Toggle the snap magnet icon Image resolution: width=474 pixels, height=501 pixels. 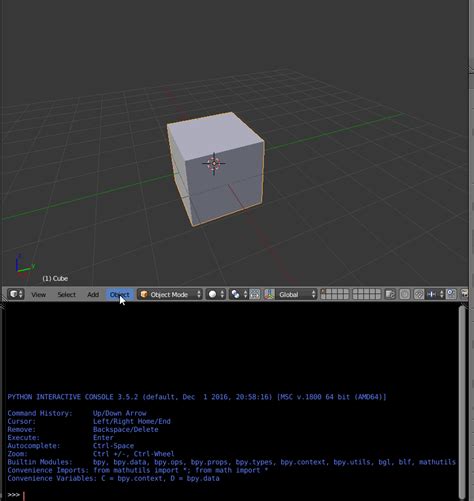pyautogui.click(x=419, y=294)
